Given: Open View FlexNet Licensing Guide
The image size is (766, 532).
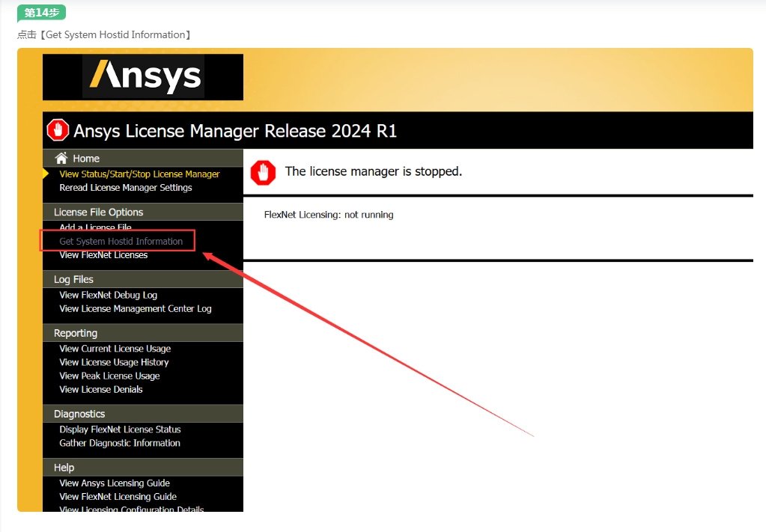Looking at the screenshot, I should tap(118, 497).
